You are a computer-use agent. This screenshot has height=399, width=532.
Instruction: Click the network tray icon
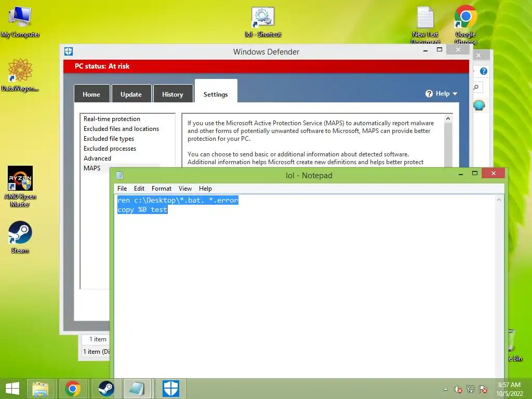[471, 389]
